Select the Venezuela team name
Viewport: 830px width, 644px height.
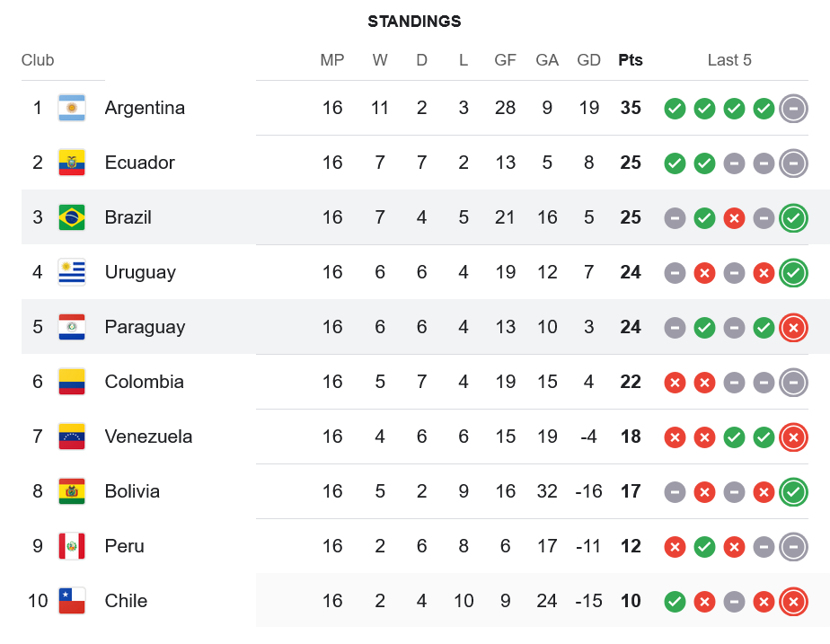click(148, 437)
